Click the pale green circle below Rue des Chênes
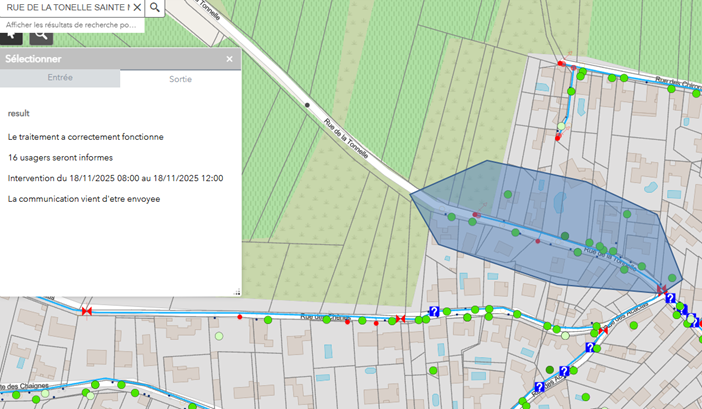This screenshot has width=702, height=409. point(218,336)
